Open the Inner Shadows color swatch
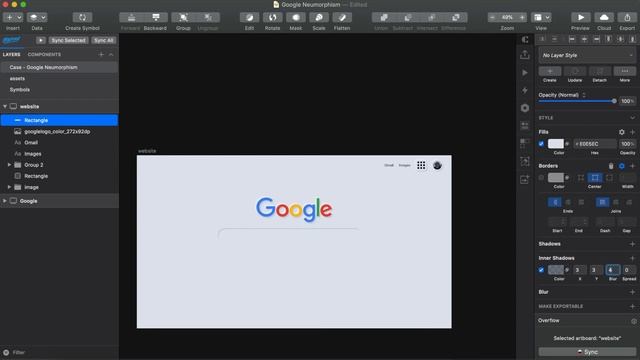Viewport: 640px width, 360px height. click(556, 270)
